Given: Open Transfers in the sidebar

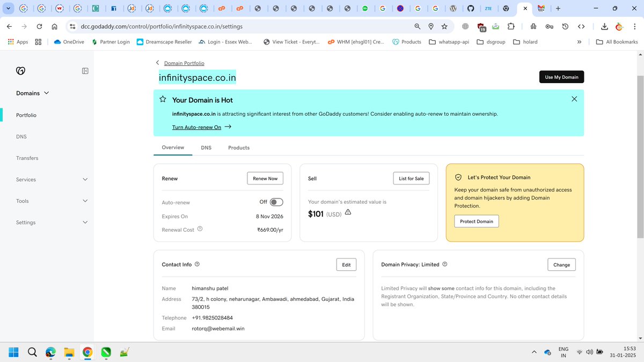Looking at the screenshot, I should [x=27, y=158].
